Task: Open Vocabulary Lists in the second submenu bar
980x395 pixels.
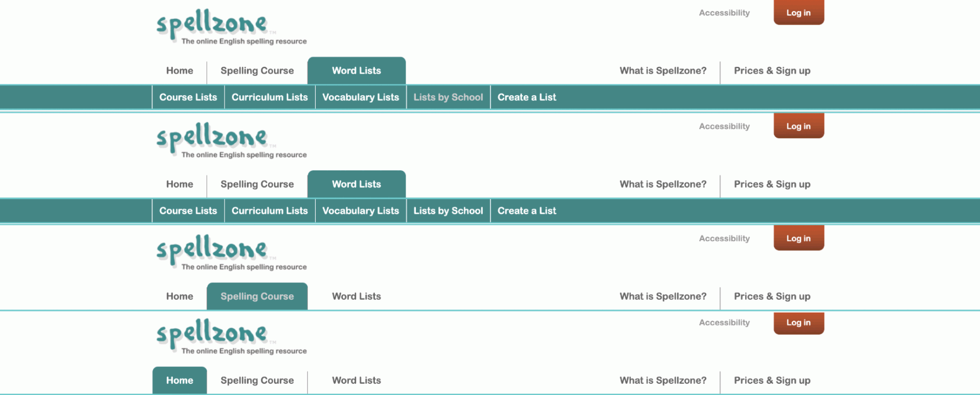Action: pos(361,211)
